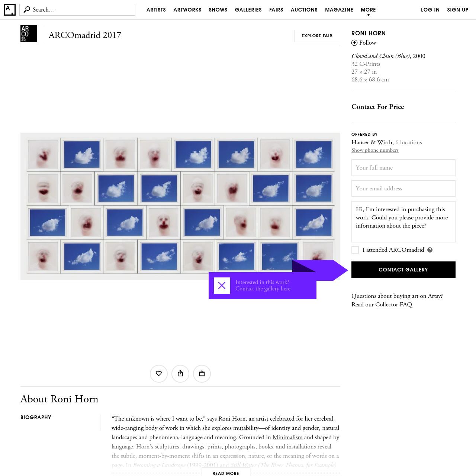Viewport: 476px width, 476px height.
Task: Dismiss the purple contact gallery tooltip
Action: coord(222,286)
